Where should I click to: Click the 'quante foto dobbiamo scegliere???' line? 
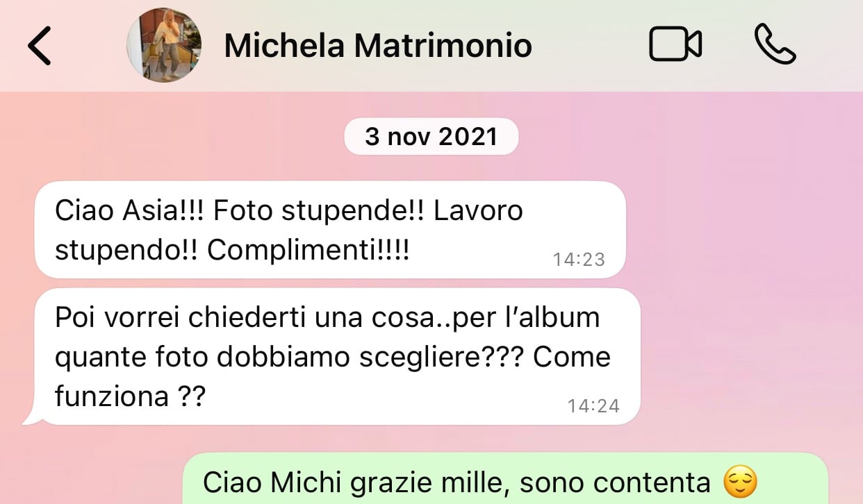point(289,357)
